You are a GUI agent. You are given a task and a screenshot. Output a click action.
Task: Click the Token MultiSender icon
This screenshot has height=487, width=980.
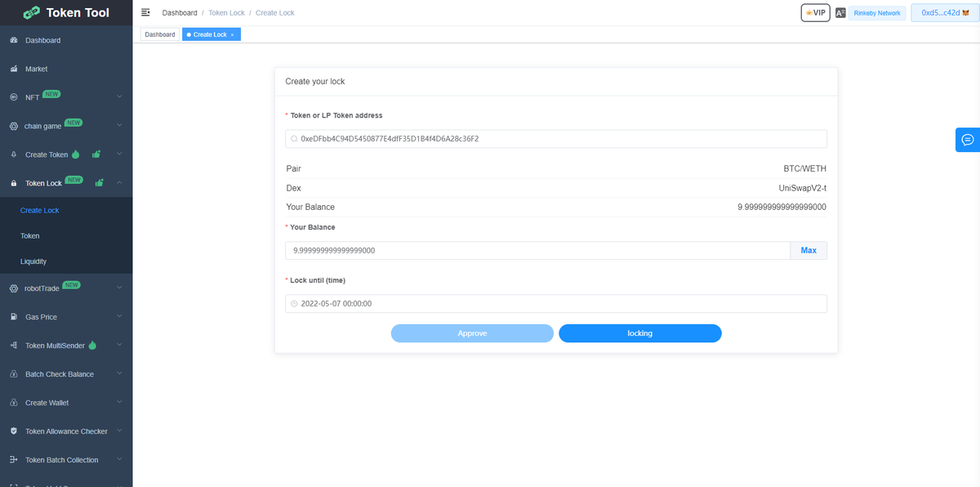coord(14,346)
